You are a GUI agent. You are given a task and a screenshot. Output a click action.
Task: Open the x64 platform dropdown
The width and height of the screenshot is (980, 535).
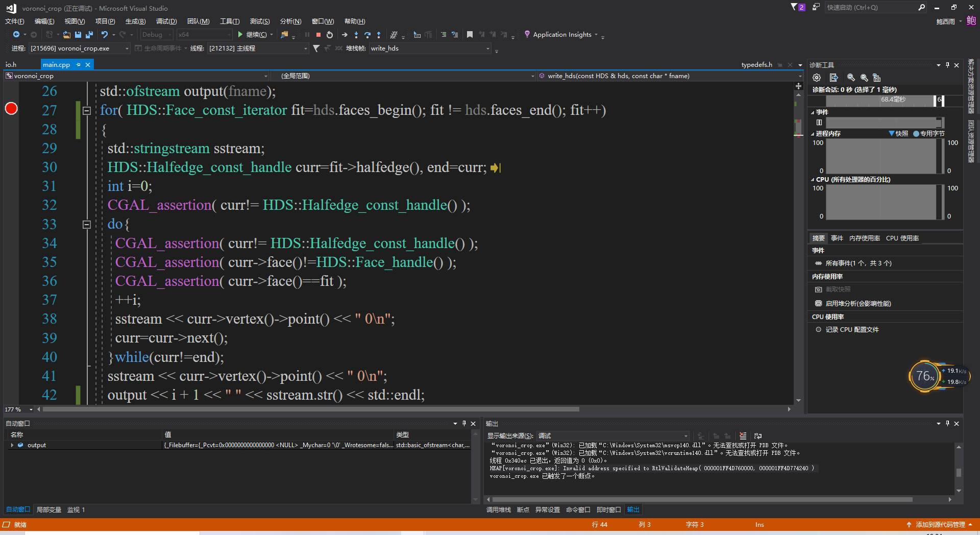(x=228, y=34)
